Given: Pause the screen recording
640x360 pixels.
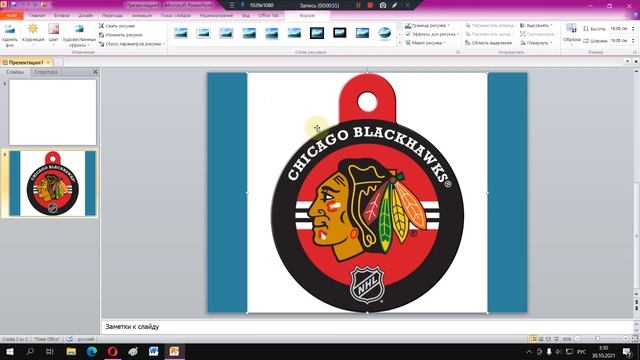Looking at the screenshot, I should (x=358, y=5).
